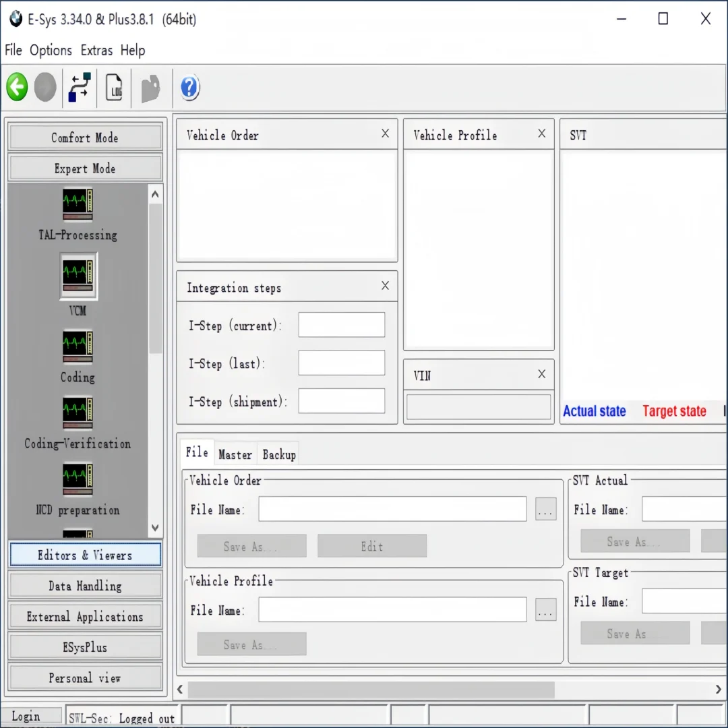Expand the Editors & Viewers section
This screenshot has width=728, height=728.
[x=86, y=555]
